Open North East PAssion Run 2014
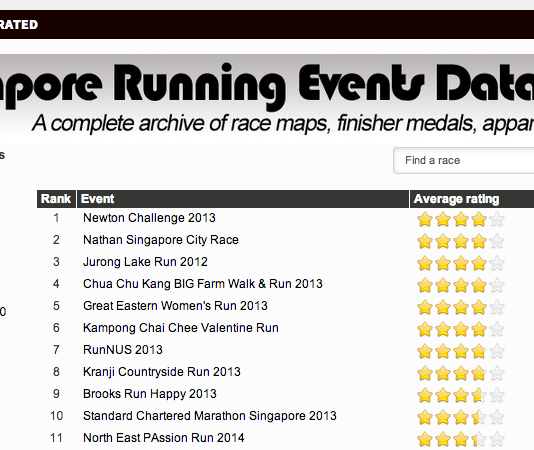This screenshot has height=450, width=534. click(x=163, y=438)
